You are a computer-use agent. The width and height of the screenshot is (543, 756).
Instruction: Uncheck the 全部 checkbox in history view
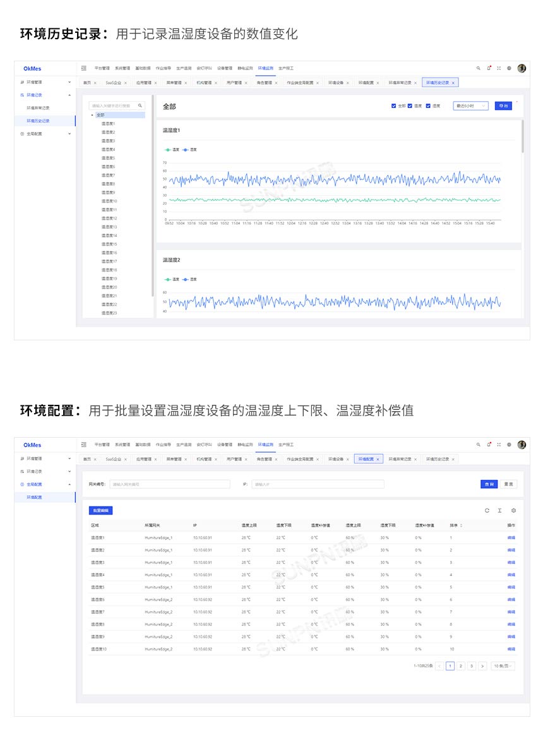394,106
